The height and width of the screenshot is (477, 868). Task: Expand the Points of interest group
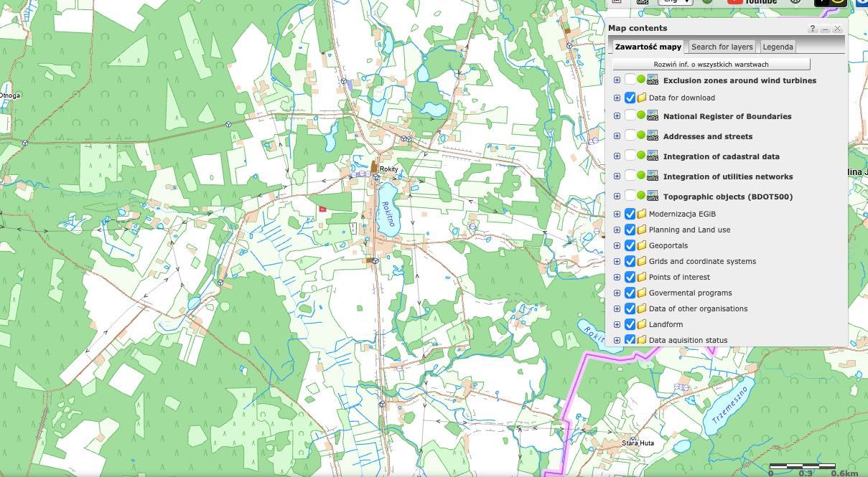click(x=617, y=277)
